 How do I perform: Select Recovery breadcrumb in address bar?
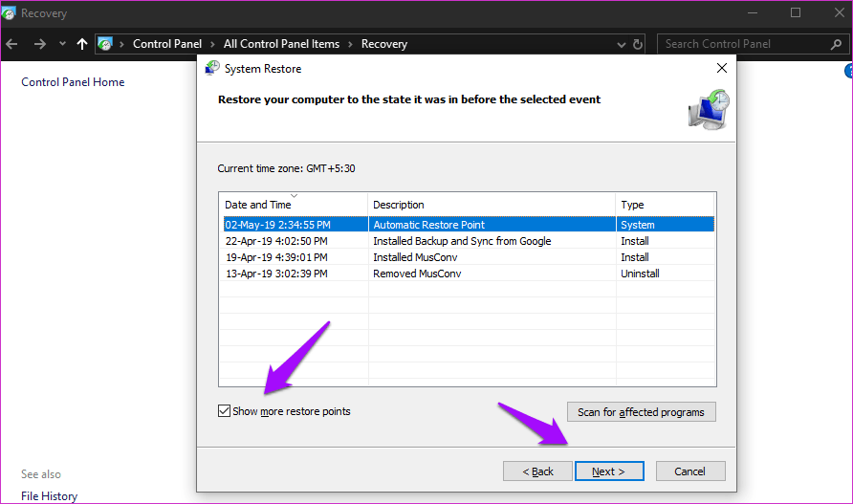(384, 44)
